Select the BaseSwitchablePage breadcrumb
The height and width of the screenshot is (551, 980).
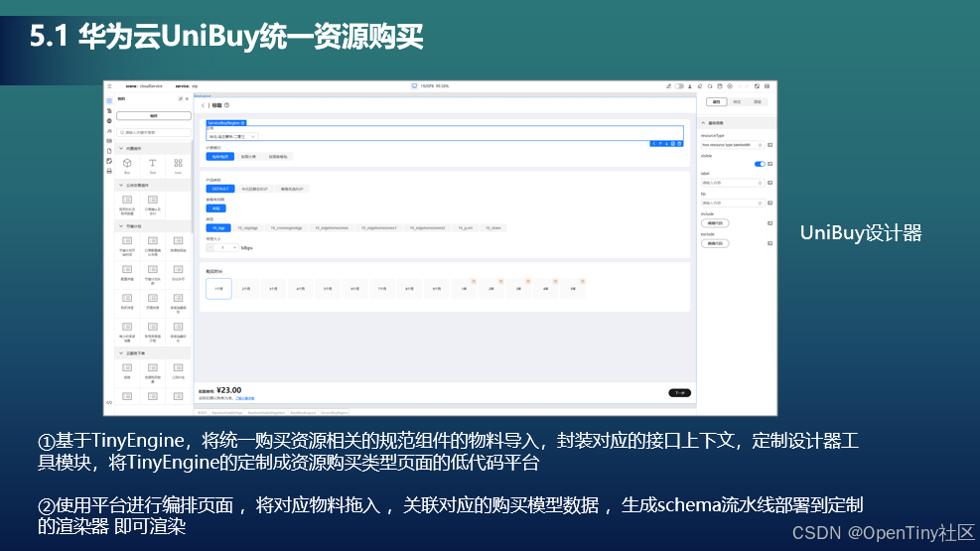coord(226,413)
